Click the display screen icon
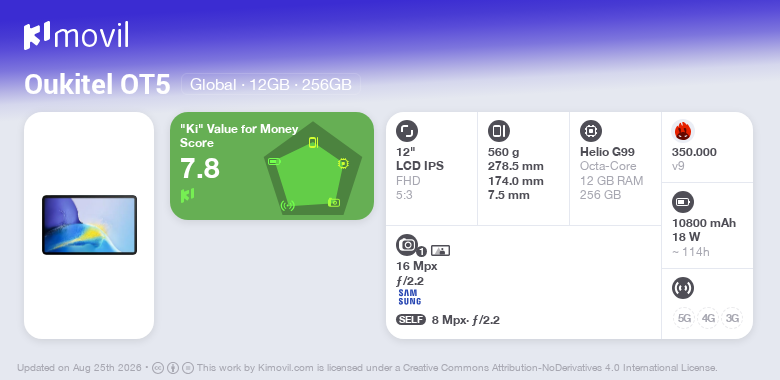780x380 pixels. tap(407, 131)
